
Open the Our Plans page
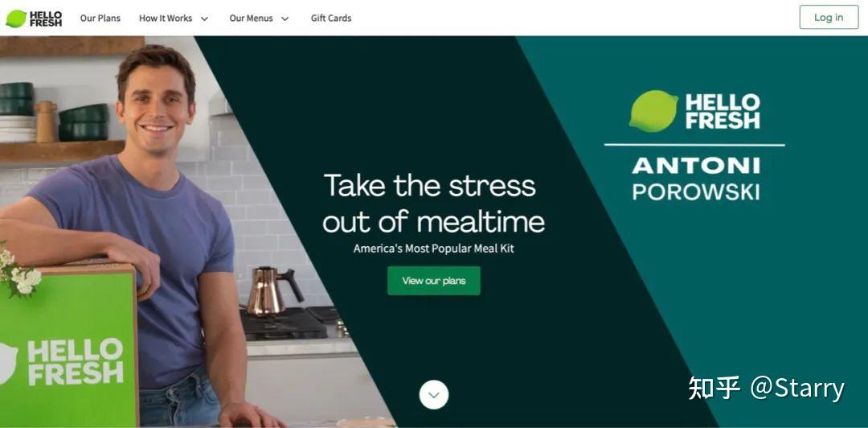tap(100, 19)
